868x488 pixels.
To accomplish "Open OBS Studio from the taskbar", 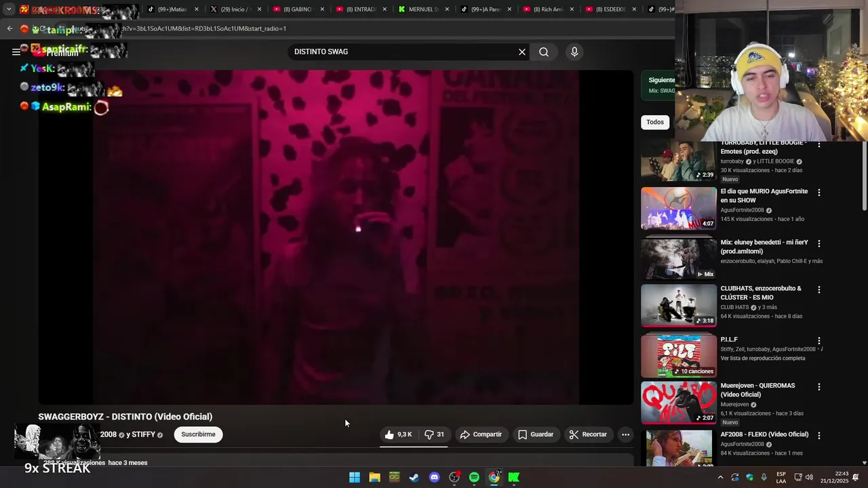I will click(x=454, y=477).
